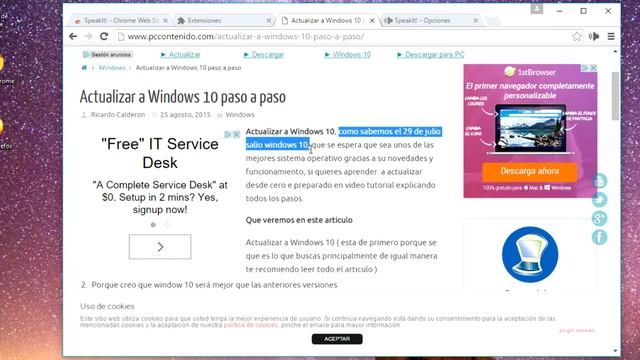
Task: Click the plugin cookies link
Action: (577, 330)
